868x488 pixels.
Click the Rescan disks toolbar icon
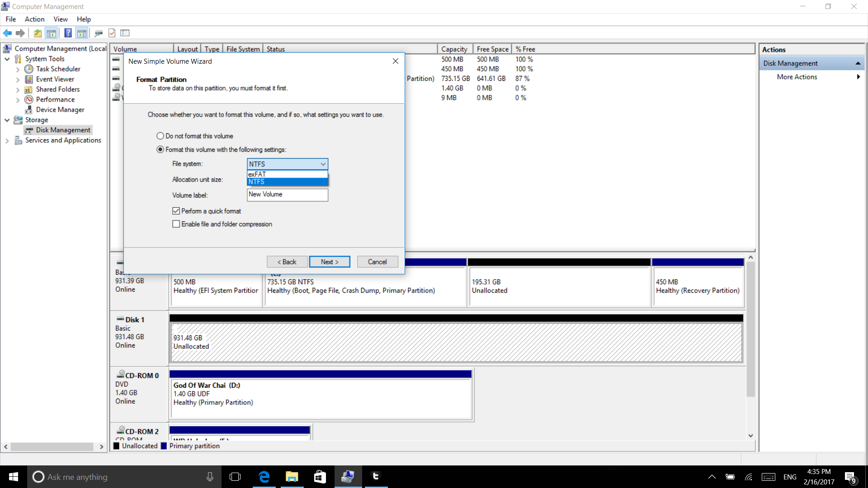click(99, 33)
